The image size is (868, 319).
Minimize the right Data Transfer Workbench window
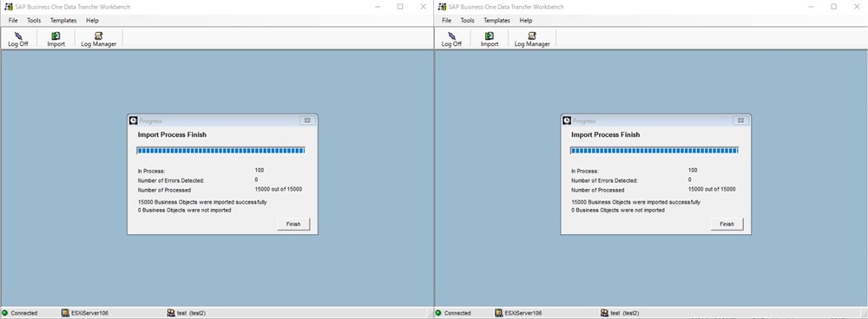(811, 7)
